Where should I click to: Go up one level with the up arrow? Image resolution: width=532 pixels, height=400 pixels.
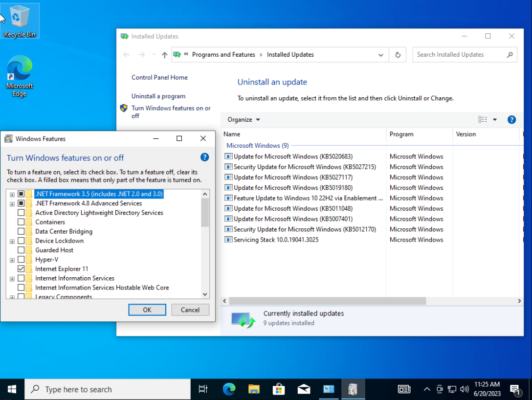click(165, 55)
